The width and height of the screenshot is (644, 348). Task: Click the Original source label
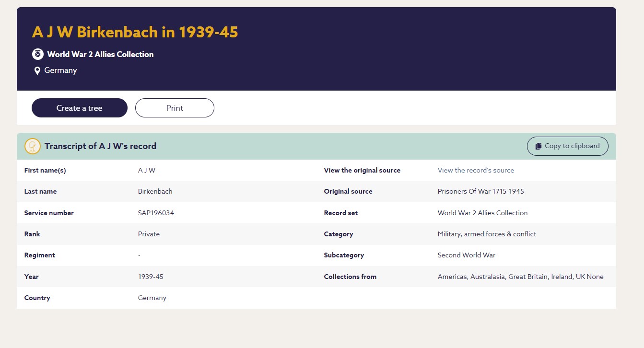coord(348,191)
